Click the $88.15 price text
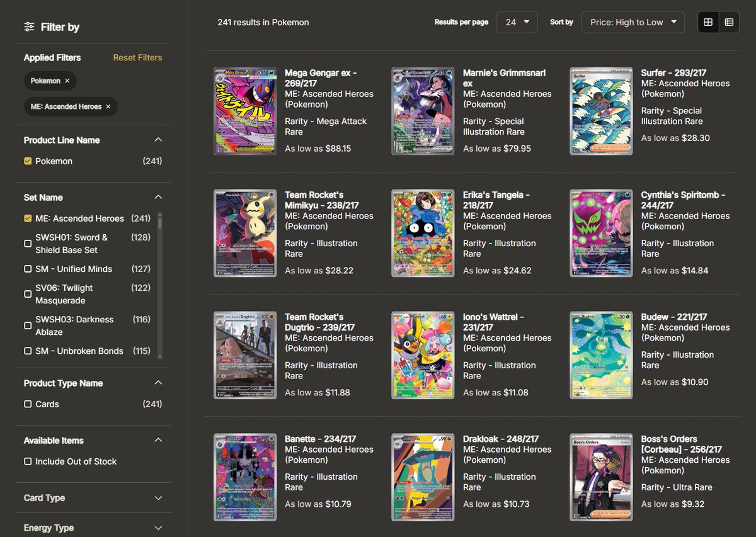756x537 pixels. [x=338, y=149]
